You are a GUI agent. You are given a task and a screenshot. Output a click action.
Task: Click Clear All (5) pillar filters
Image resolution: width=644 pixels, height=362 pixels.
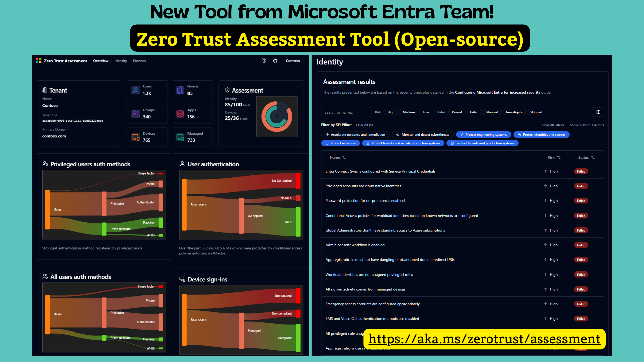click(x=364, y=125)
